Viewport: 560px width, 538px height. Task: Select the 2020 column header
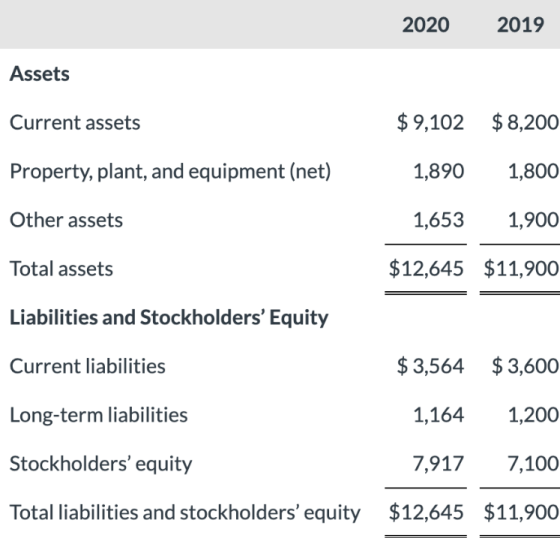coord(425,25)
